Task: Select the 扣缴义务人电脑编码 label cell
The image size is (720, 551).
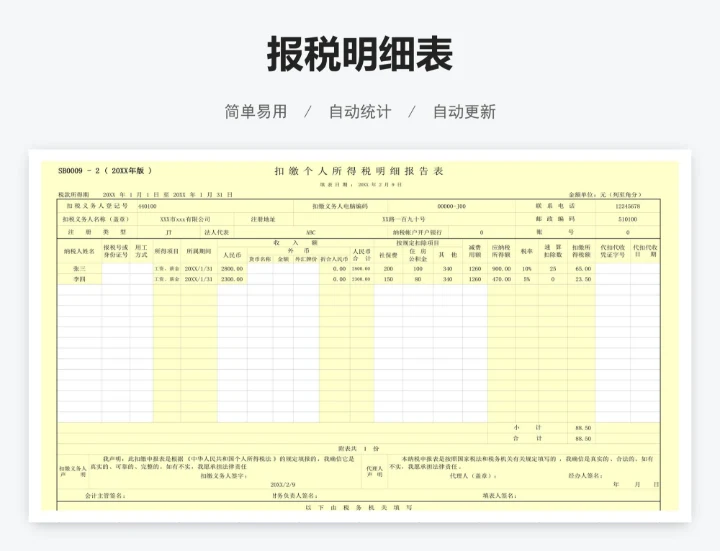Action: click(340, 207)
